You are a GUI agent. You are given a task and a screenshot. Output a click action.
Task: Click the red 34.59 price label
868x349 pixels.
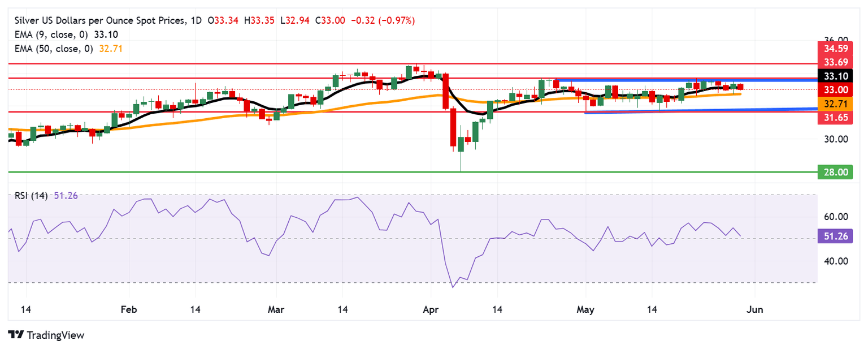click(x=835, y=47)
